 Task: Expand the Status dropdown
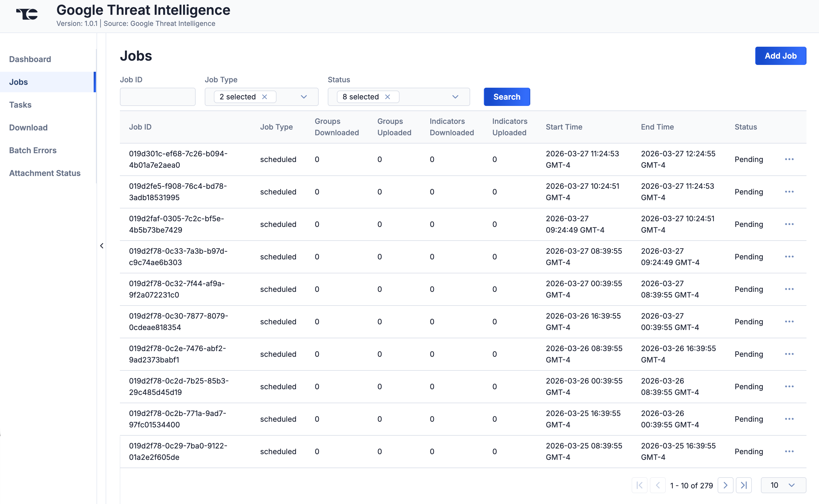(x=455, y=97)
